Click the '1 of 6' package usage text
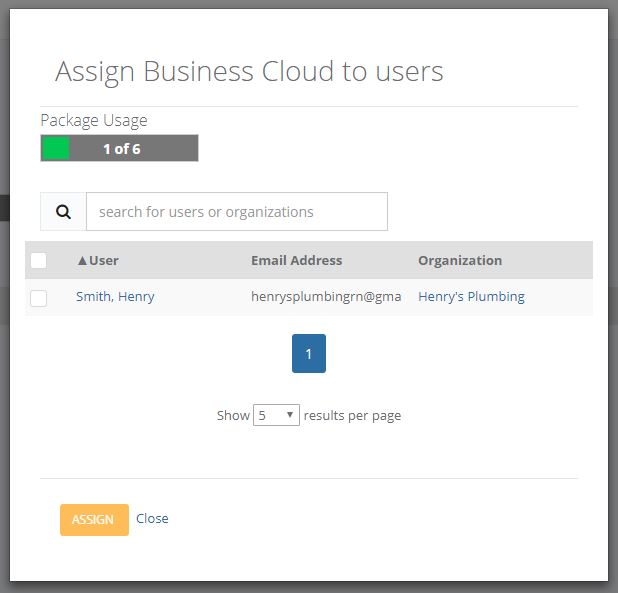618x593 pixels. (x=121, y=149)
